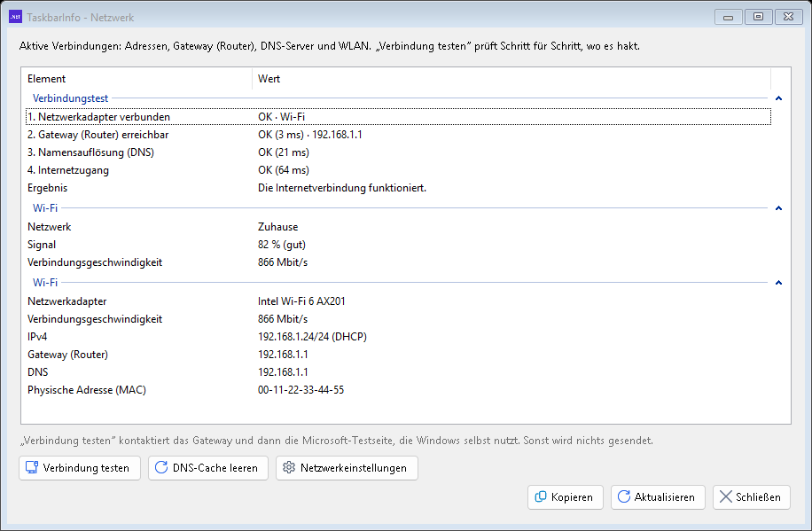Select the Ergebnis row
The image size is (812, 531).
(398, 188)
